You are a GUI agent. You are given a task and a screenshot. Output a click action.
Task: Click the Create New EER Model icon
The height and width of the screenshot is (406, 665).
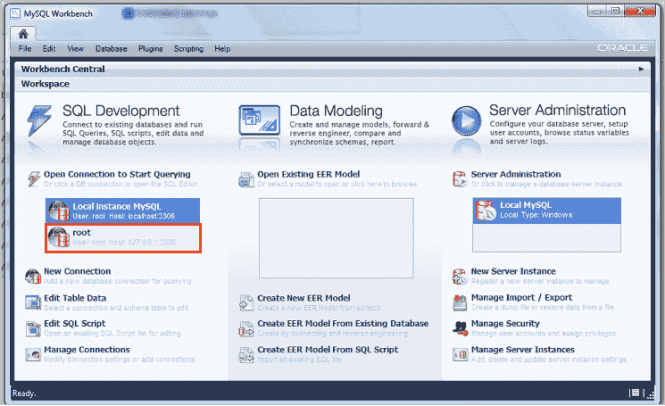click(x=246, y=303)
